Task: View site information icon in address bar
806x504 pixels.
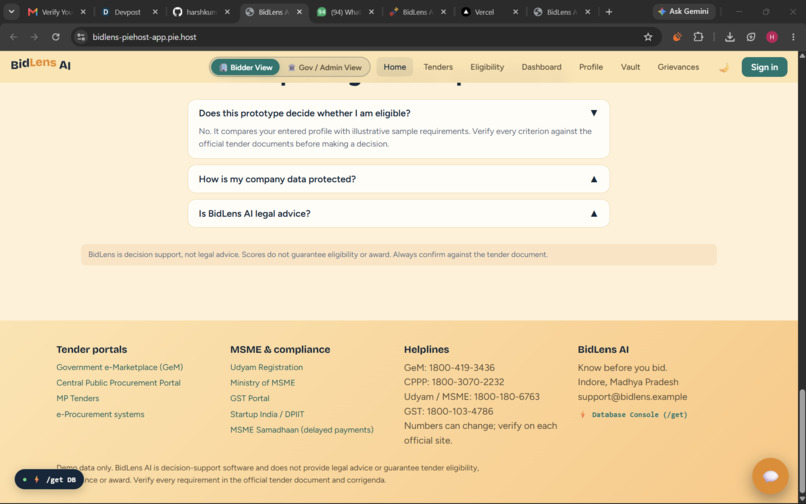Action: [80, 37]
